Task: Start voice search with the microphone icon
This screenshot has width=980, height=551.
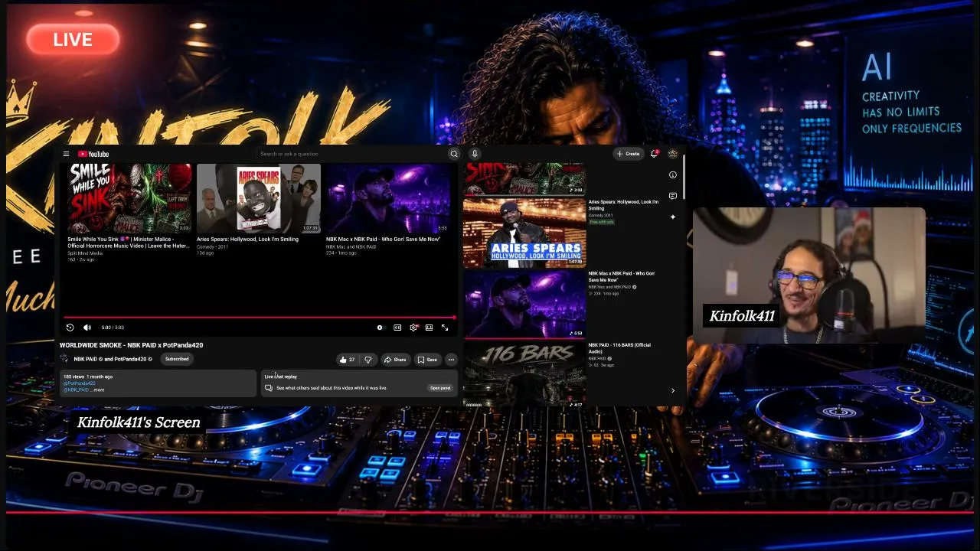Action: [x=475, y=154]
